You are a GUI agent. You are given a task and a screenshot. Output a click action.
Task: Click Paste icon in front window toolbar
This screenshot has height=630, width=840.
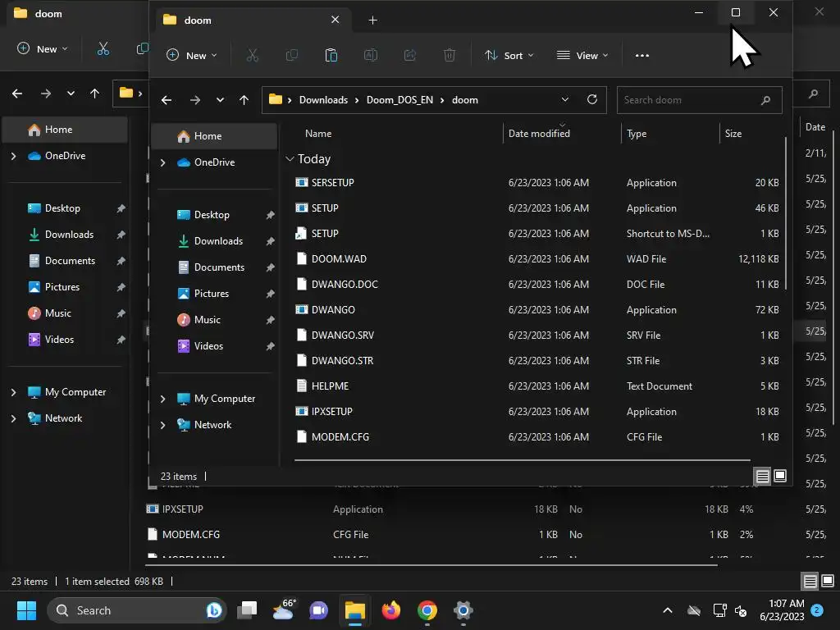pos(331,55)
